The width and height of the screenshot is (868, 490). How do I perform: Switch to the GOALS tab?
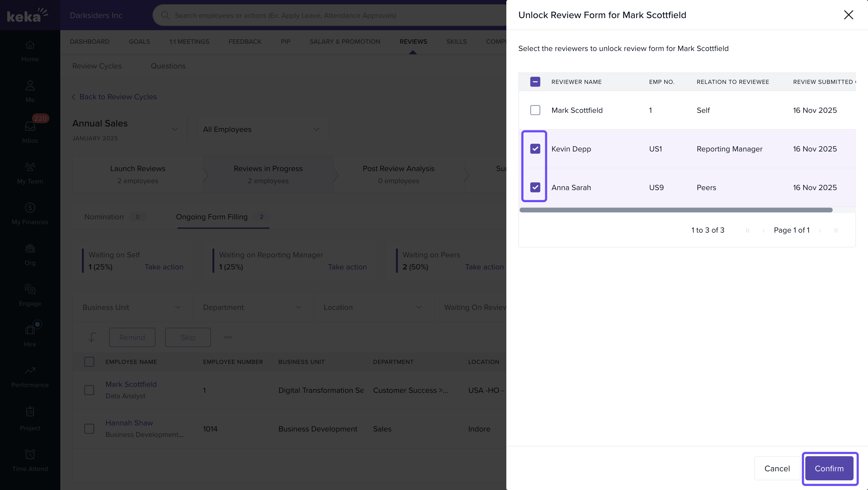click(x=139, y=41)
